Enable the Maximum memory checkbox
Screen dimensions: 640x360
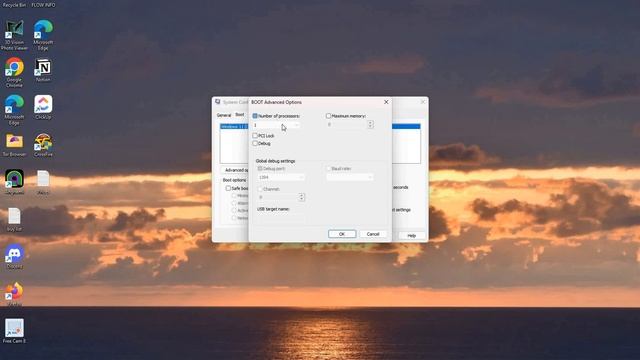[328, 116]
